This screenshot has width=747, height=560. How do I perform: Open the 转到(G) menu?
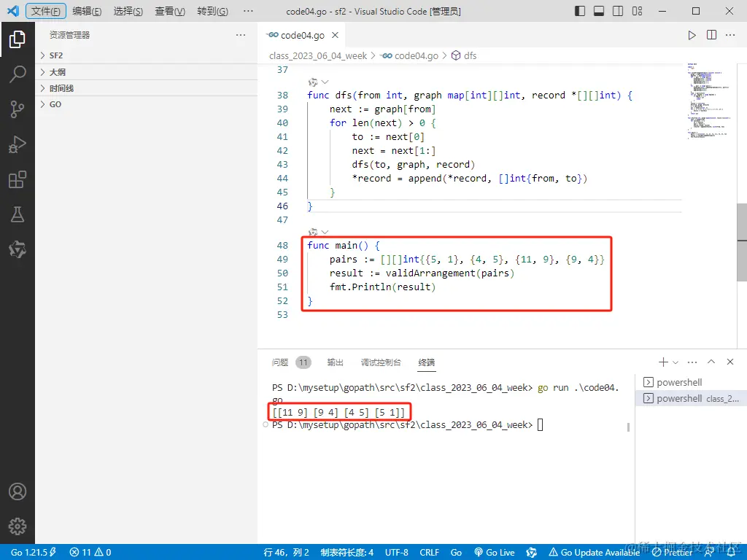click(x=212, y=11)
